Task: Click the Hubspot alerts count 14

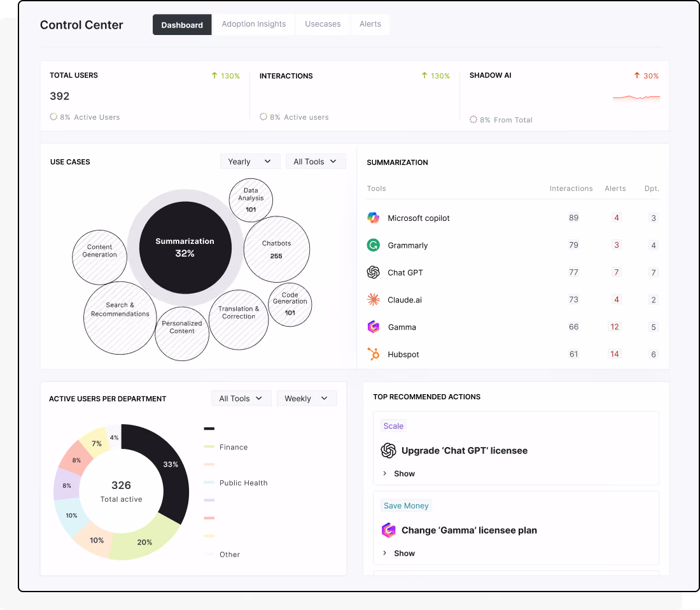Action: pos(615,354)
